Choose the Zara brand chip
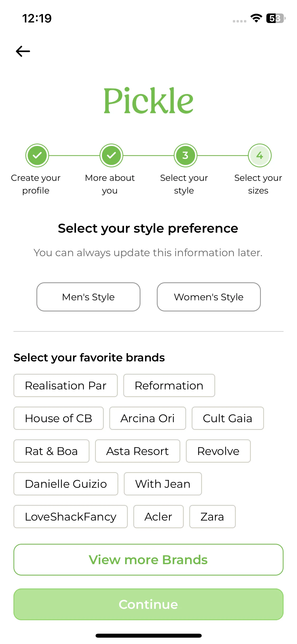 pos(212,517)
